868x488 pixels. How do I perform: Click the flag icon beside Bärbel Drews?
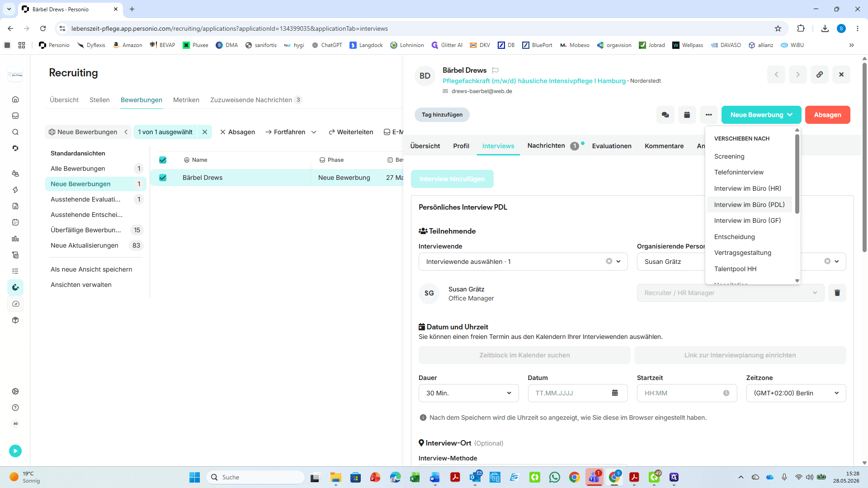tap(495, 70)
